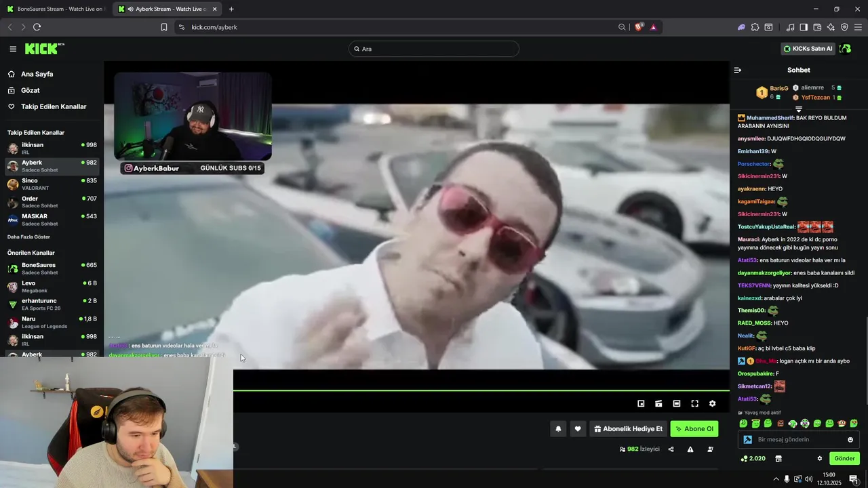
Task: Open the MASKAR channel in sidebar
Action: pos(52,220)
